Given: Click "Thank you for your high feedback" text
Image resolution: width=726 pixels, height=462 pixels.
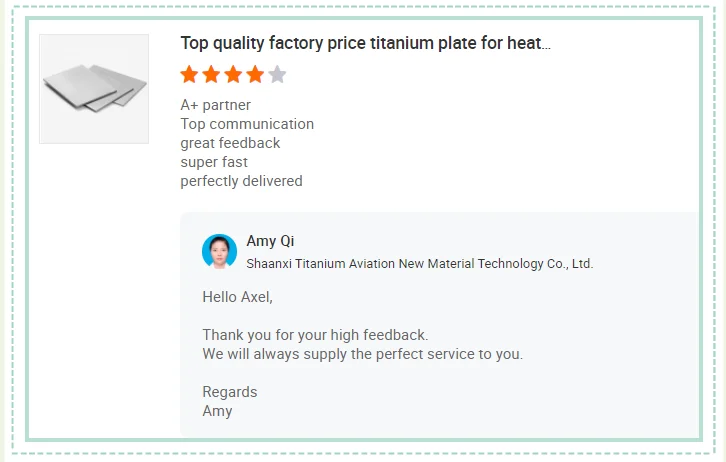Looking at the screenshot, I should point(315,335).
